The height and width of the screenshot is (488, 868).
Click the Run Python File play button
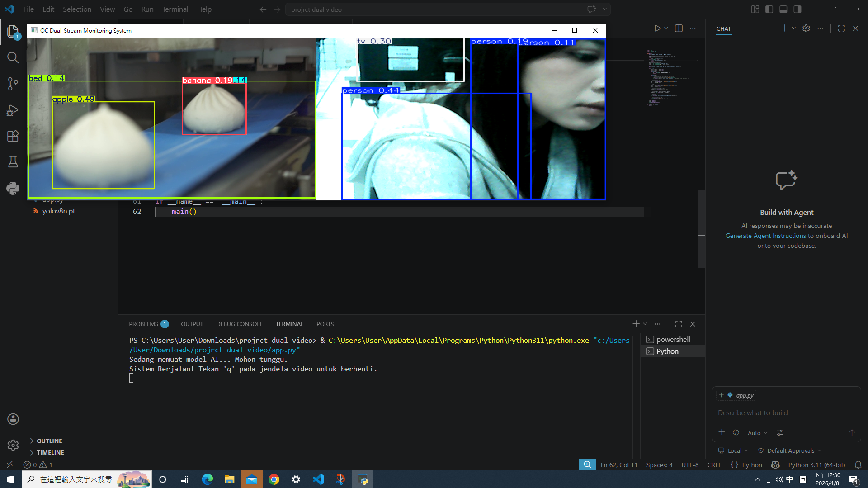pos(657,28)
